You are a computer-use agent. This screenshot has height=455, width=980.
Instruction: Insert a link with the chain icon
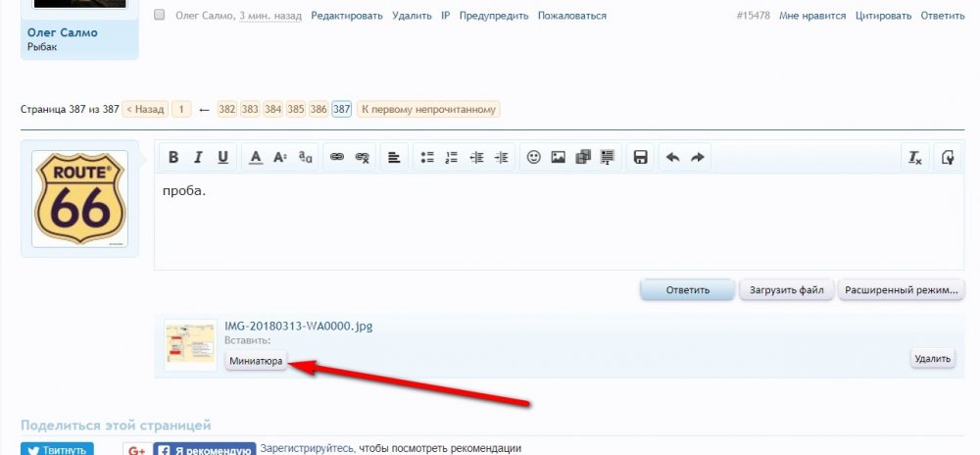337,158
